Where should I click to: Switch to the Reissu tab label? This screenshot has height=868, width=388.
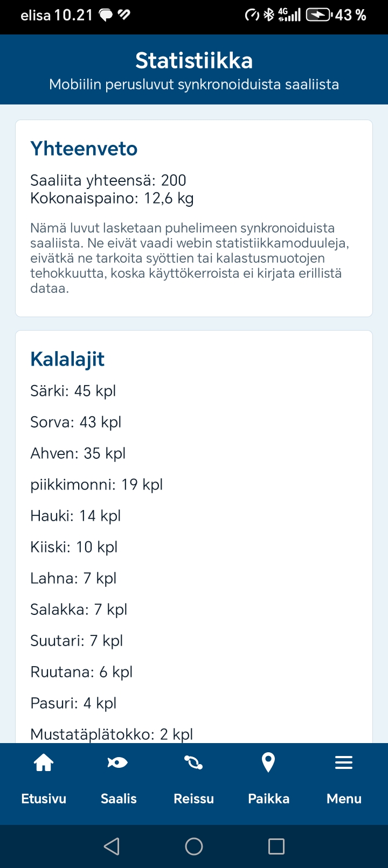pyautogui.click(x=193, y=799)
